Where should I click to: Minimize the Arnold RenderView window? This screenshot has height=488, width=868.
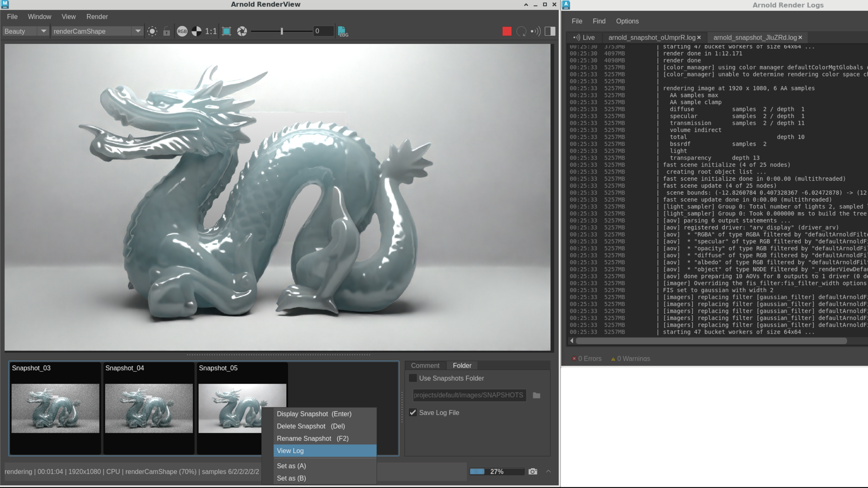(x=535, y=5)
